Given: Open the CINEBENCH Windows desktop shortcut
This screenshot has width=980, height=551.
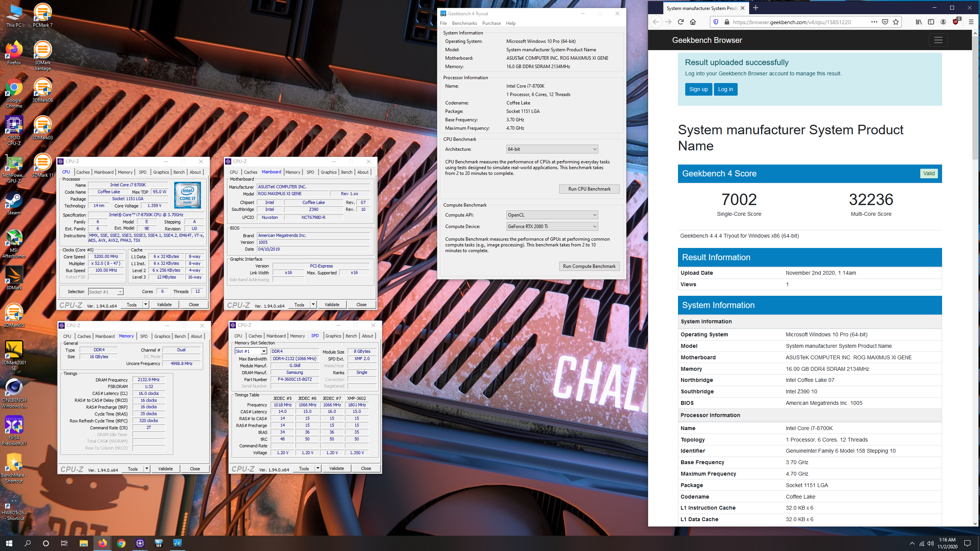Looking at the screenshot, I should [14, 393].
